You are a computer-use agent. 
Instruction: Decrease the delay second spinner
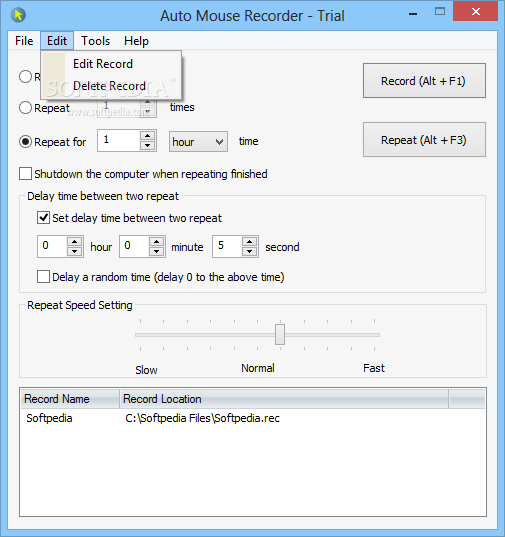(x=250, y=251)
